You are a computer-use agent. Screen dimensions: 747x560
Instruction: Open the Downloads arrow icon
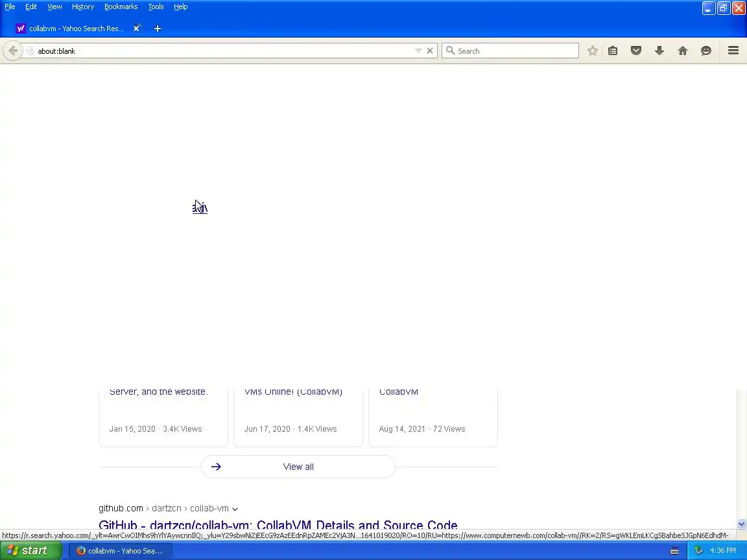pyautogui.click(x=659, y=51)
